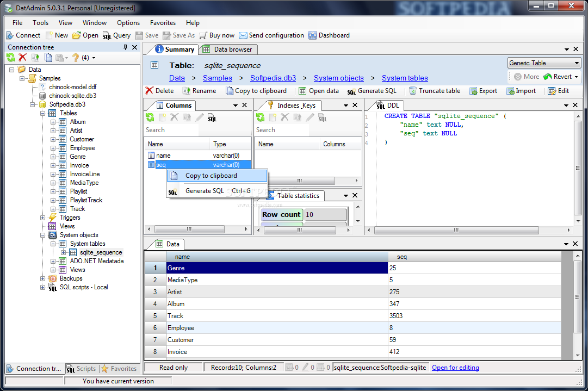The height and width of the screenshot is (391, 588).
Task: Click Open for editing link
Action: [455, 368]
